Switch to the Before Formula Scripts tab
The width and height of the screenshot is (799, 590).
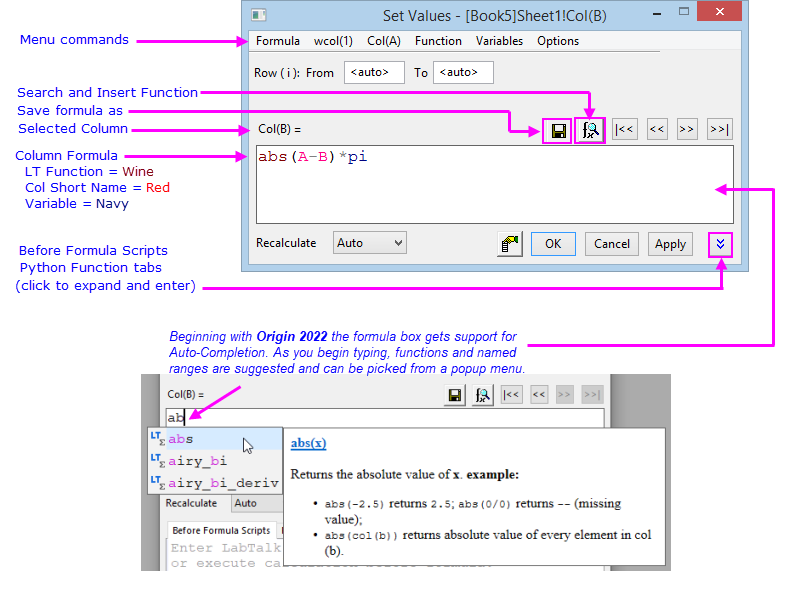(x=220, y=530)
